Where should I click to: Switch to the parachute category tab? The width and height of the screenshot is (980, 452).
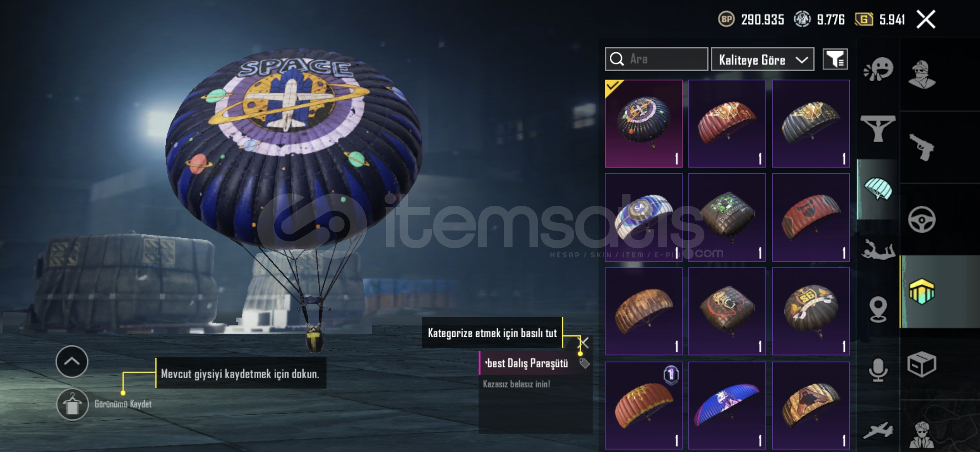point(878,189)
